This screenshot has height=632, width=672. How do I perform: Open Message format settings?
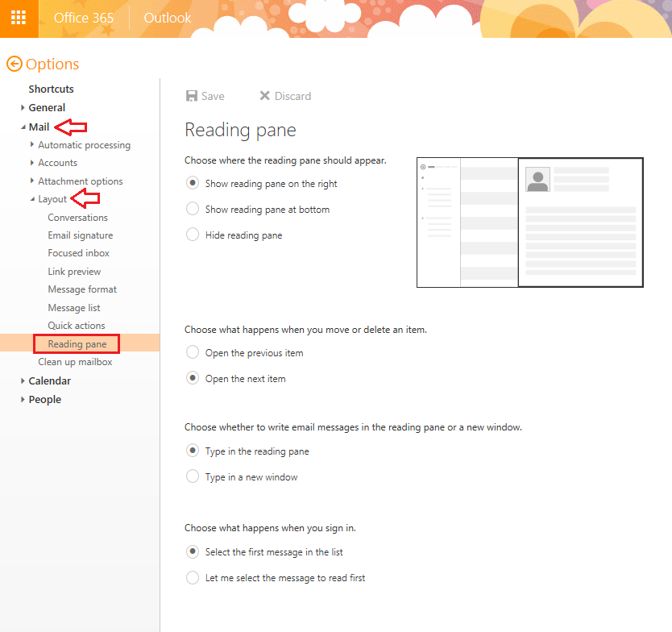tap(82, 289)
